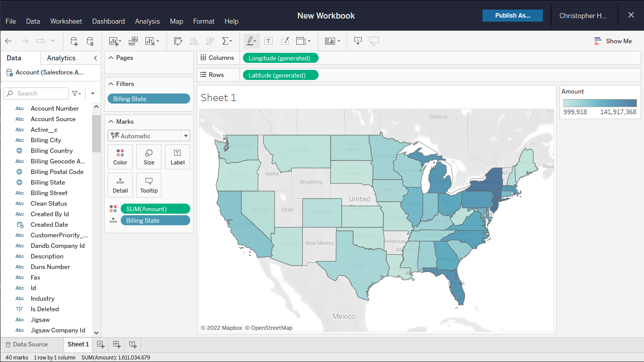This screenshot has width=644, height=362.
Task: Click the New Data Source toolbar icon
Action: pos(74,41)
